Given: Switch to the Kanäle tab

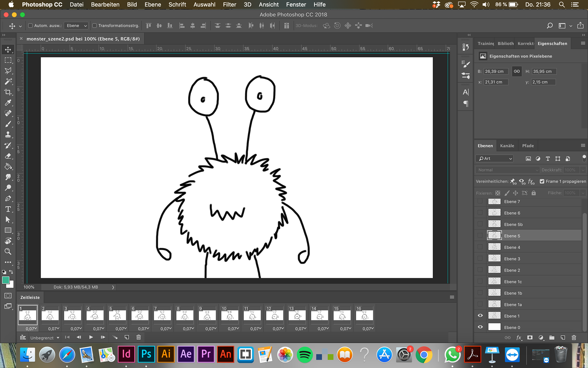Looking at the screenshot, I should point(507,146).
